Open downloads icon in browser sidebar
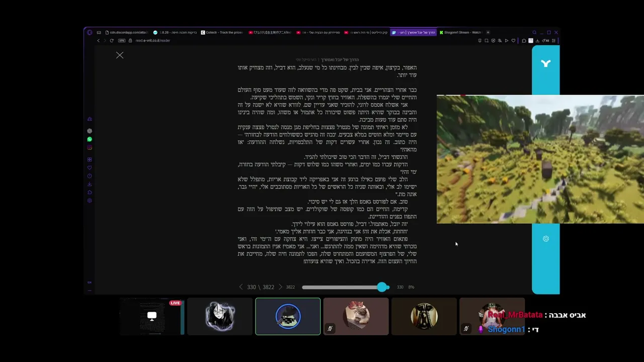Viewport: 644px width, 362px height. pyautogui.click(x=90, y=185)
